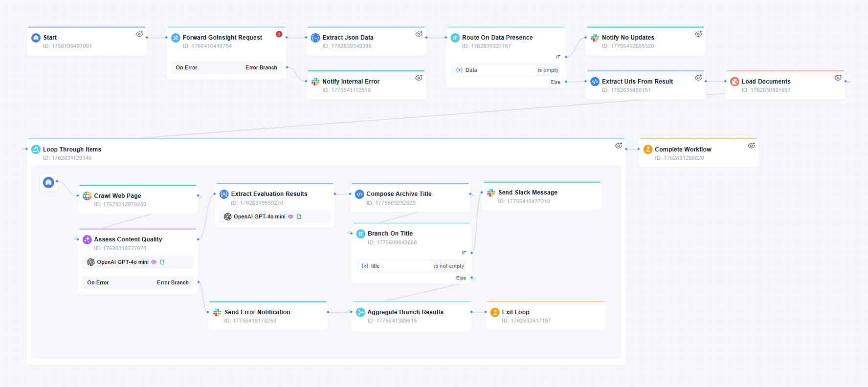Click the Crawl Web Page globe icon
This screenshot has height=387, width=868.
87,196
